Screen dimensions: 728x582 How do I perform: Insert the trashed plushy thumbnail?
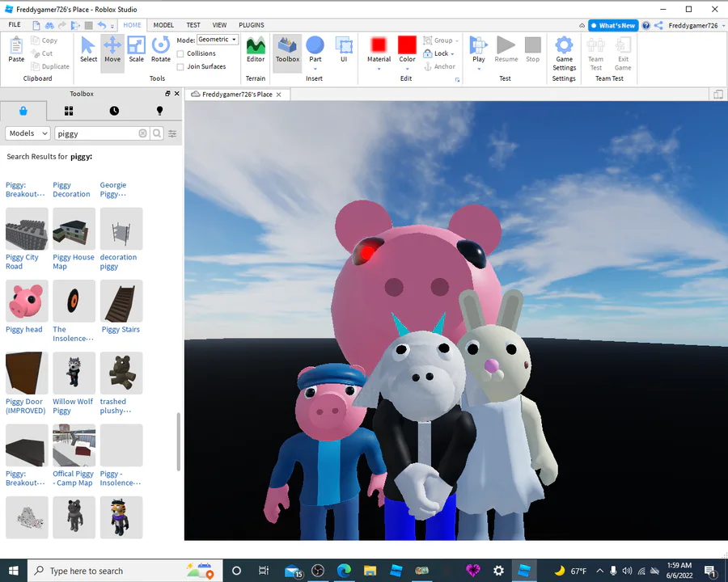121,373
